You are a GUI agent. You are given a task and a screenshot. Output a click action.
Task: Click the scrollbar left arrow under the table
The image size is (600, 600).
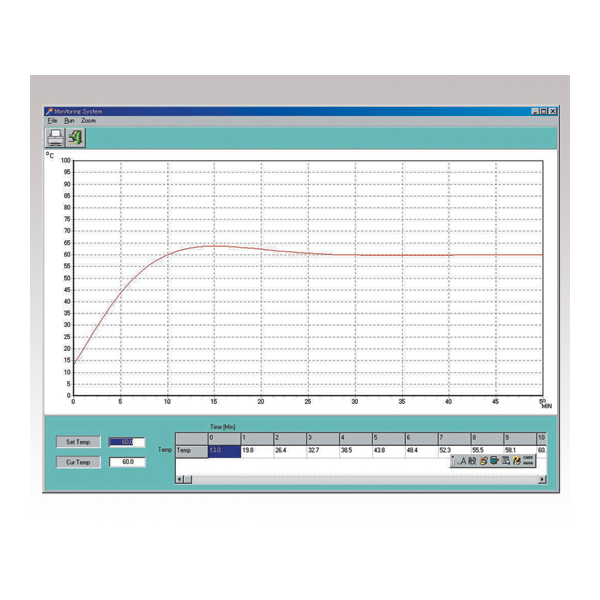180,479
